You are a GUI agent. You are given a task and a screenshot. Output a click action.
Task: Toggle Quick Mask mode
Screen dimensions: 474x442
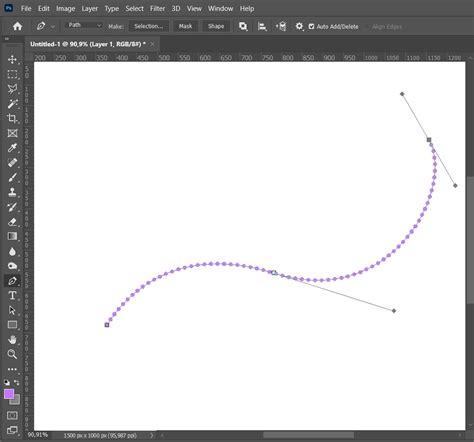12,415
